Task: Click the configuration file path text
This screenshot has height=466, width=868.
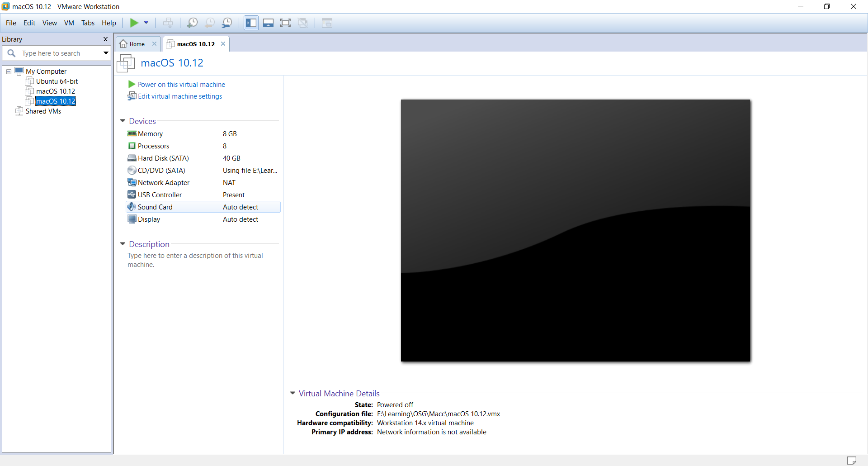Action: [x=439, y=414]
